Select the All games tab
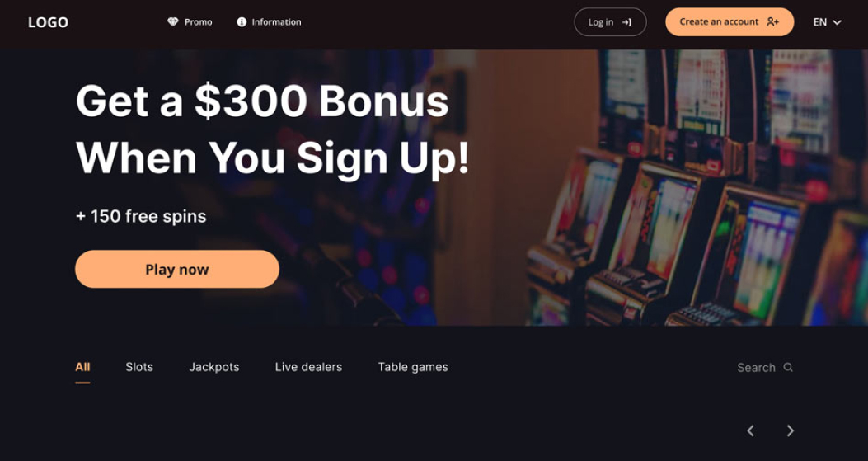The width and height of the screenshot is (868, 461). pos(82,367)
